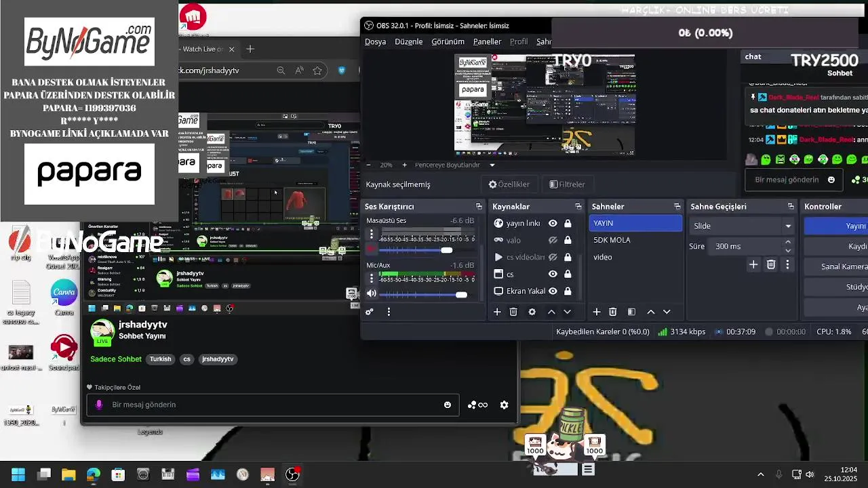The width and height of the screenshot is (868, 488).
Task: Zoom out the preview with minus
Action: 368,165
